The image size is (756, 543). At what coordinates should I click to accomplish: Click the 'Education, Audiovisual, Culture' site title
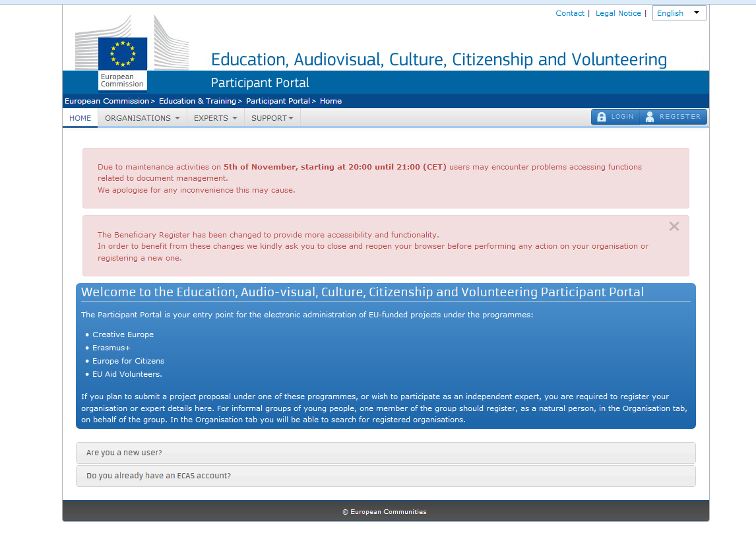(x=439, y=59)
